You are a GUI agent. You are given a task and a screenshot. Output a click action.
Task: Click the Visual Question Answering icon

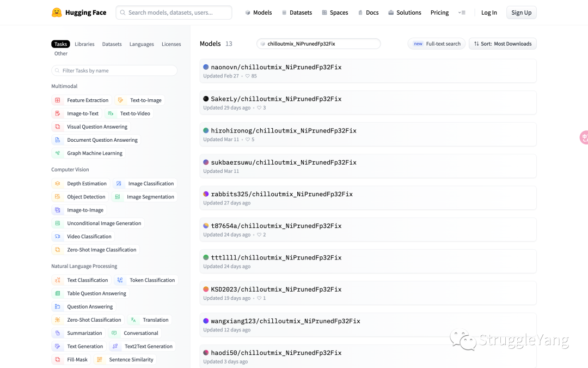click(x=57, y=126)
